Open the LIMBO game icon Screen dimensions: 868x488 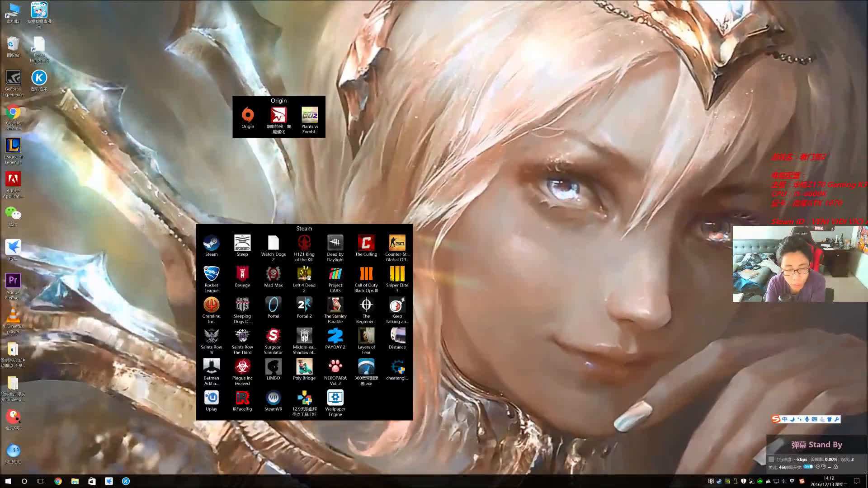click(x=274, y=370)
